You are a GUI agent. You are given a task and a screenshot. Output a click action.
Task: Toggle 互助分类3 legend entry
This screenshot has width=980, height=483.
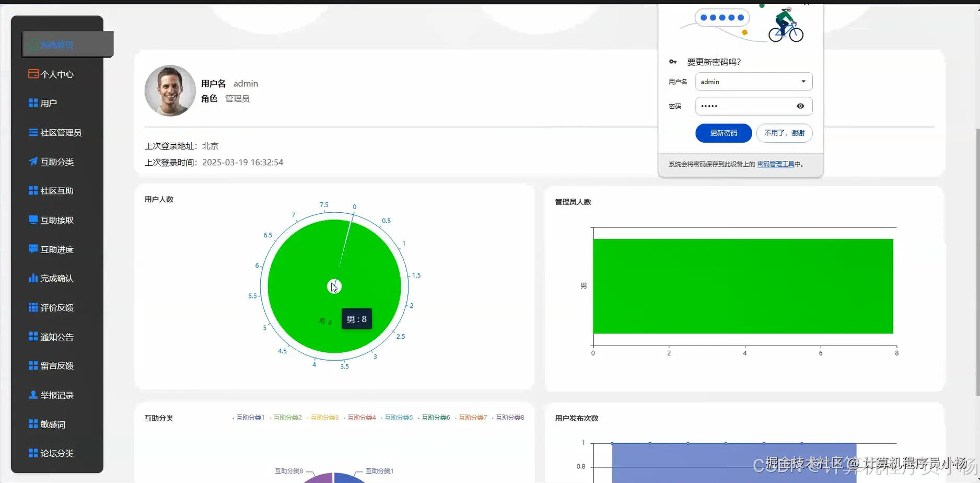click(323, 418)
